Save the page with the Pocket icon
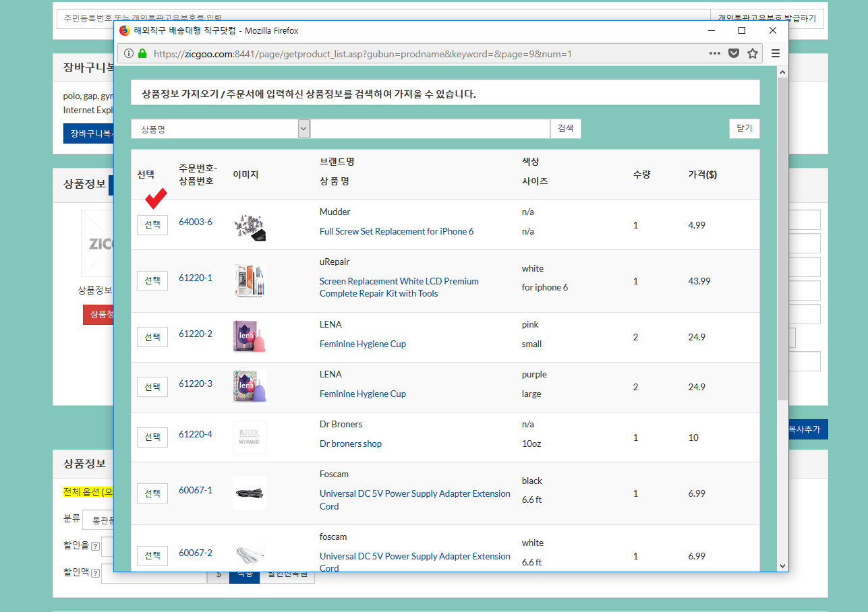This screenshot has height=612, width=868. pos(734,54)
